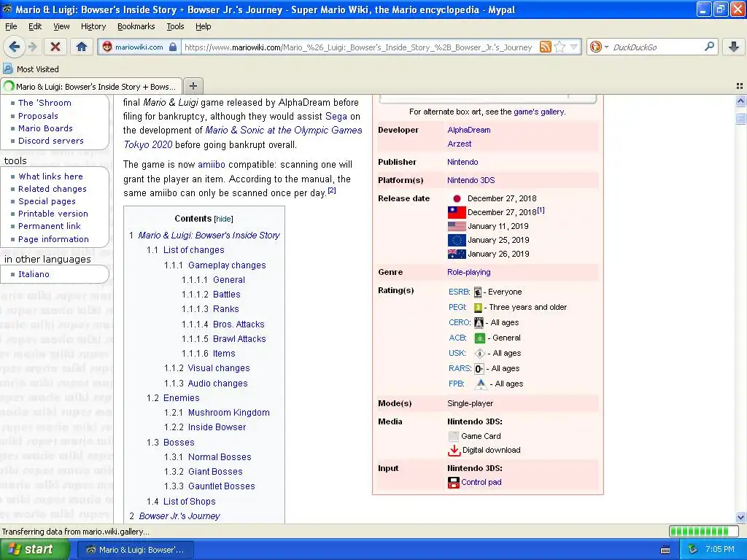Image resolution: width=747 pixels, height=560 pixels.
Task: Click the scrollbar up arrow
Action: [740, 101]
